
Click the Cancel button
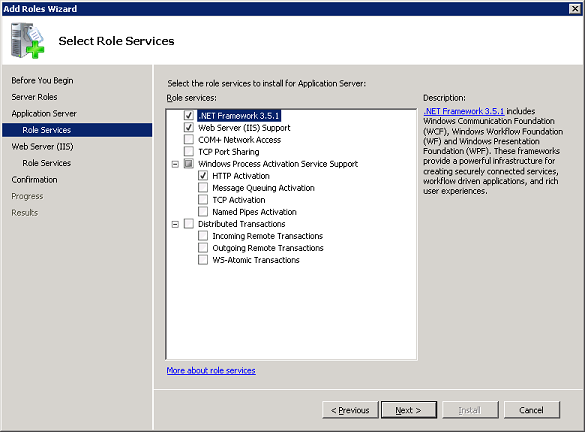[x=532, y=410]
